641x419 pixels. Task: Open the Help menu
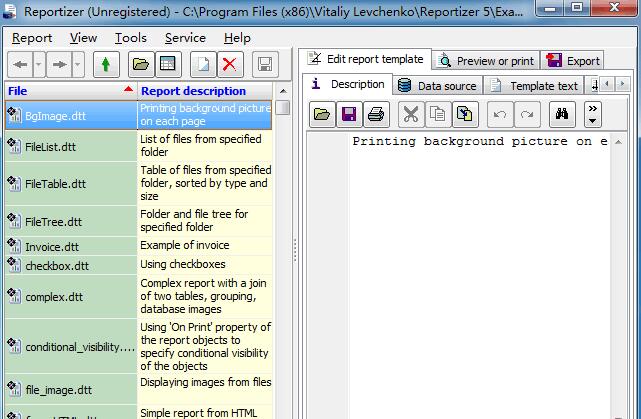pyautogui.click(x=237, y=38)
